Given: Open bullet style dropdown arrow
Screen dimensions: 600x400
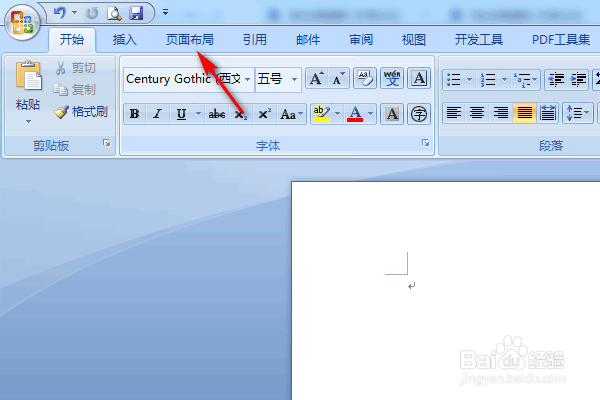Looking at the screenshot, I should (470, 80).
